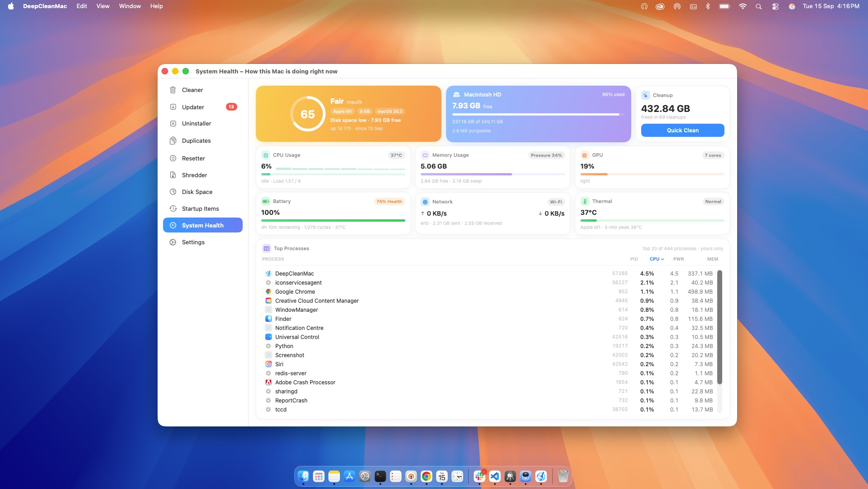The height and width of the screenshot is (489, 868).
Task: Click the Google Chrome process icon
Action: (269, 291)
